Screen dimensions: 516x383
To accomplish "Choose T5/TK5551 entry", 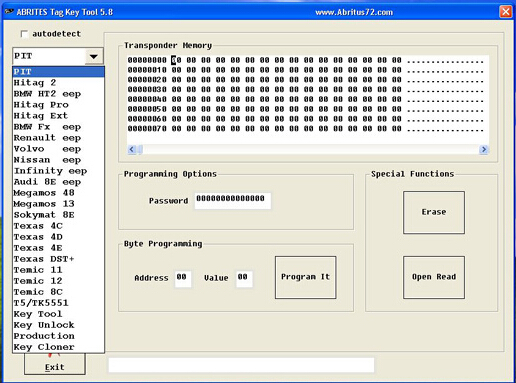I will tap(58, 303).
